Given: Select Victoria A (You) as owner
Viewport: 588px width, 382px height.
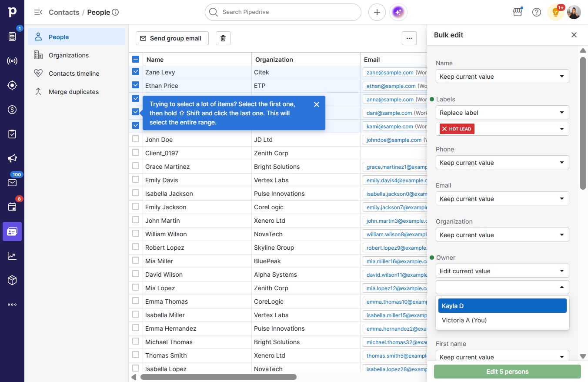Looking at the screenshot, I should tap(502, 320).
